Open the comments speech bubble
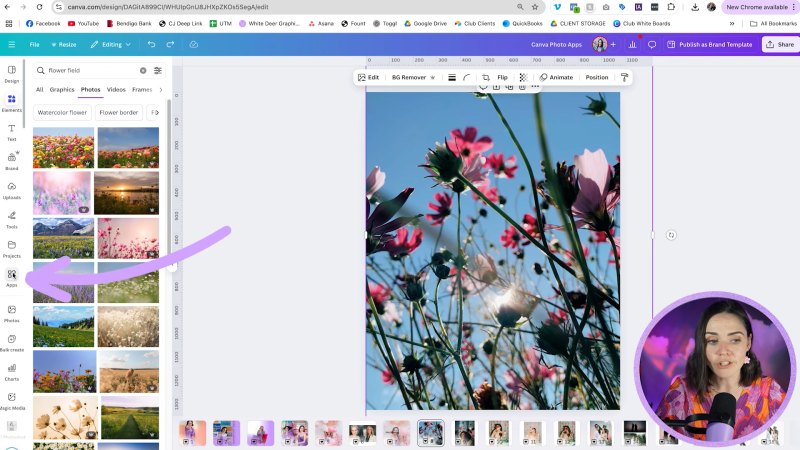 [652, 44]
